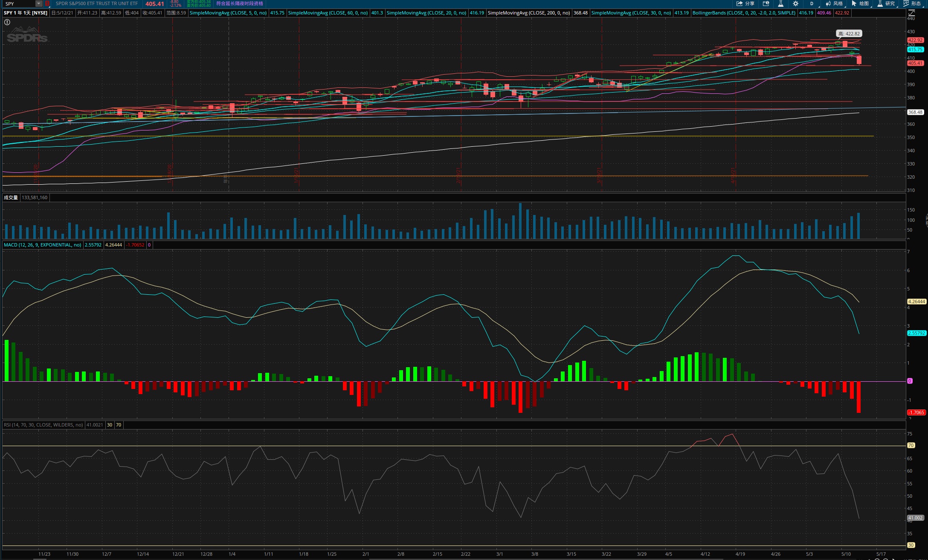
Task: Click the 12/21 date on time axis
Action: (178, 554)
